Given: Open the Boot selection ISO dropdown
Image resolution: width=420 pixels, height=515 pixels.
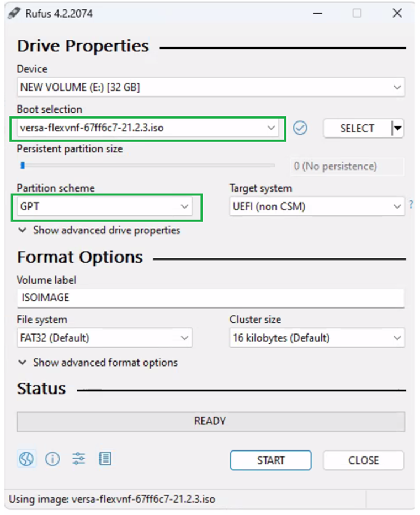Looking at the screenshot, I should pos(148,128).
